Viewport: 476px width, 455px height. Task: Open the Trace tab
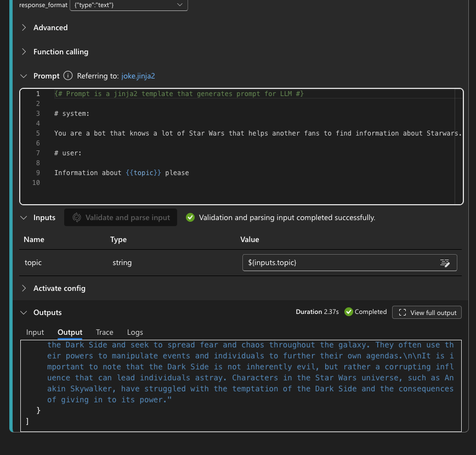pyautogui.click(x=105, y=332)
